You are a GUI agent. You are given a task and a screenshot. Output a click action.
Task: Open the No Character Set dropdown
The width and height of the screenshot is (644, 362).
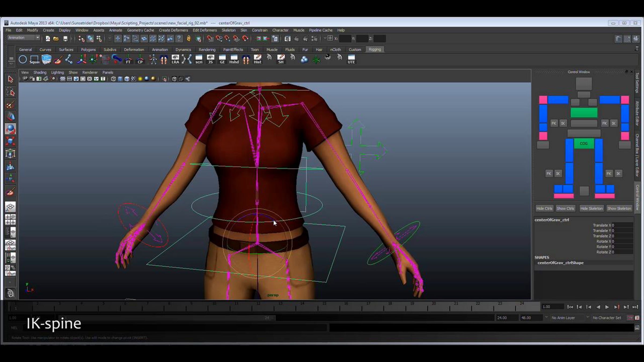[x=608, y=318]
